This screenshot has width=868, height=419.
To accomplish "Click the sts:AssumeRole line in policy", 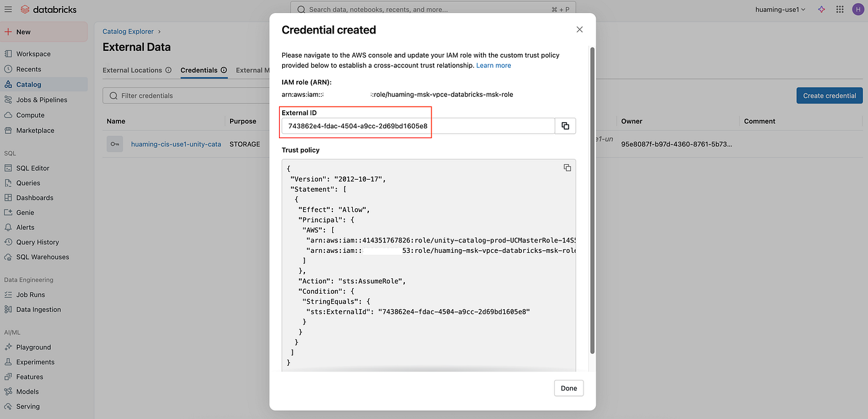I will pos(352,281).
